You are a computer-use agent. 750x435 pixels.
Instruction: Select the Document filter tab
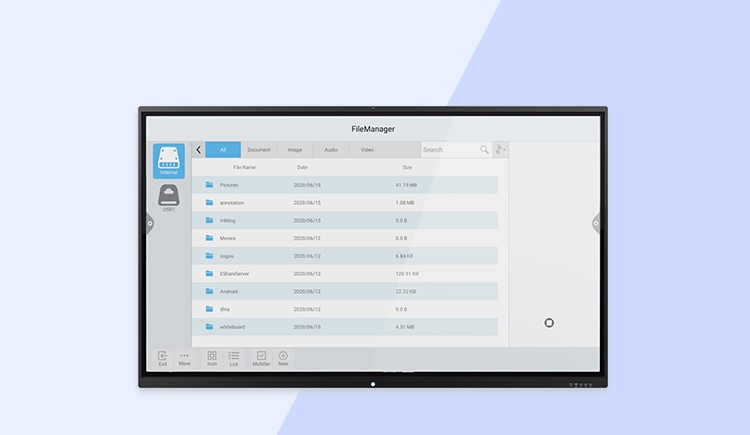[x=259, y=150]
